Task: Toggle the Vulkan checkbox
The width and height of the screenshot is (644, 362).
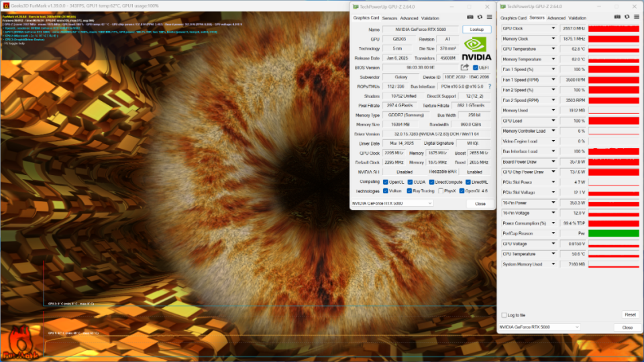Action: point(385,191)
